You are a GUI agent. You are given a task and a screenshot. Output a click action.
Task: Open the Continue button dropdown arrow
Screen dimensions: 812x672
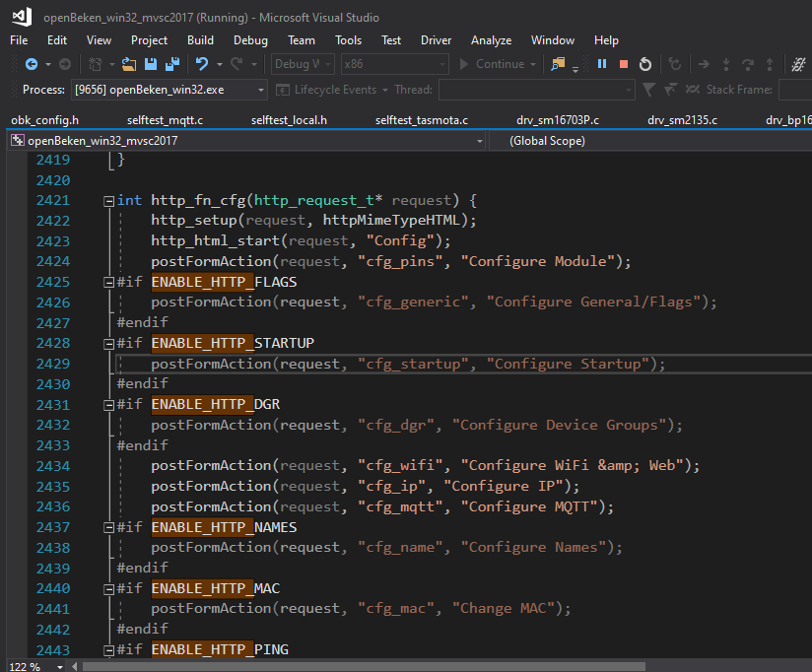click(533, 64)
